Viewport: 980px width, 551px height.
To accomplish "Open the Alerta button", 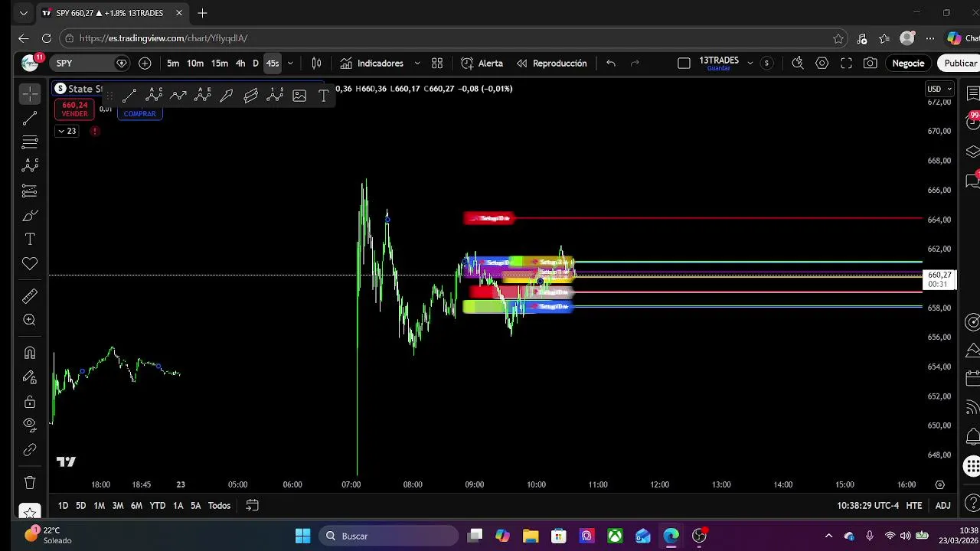I will point(482,64).
